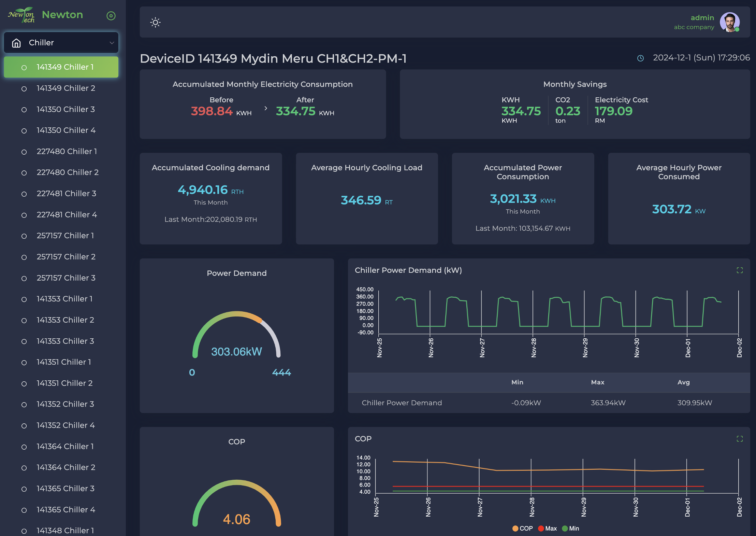Toggle the Max legend series
756x536 pixels.
[547, 528]
